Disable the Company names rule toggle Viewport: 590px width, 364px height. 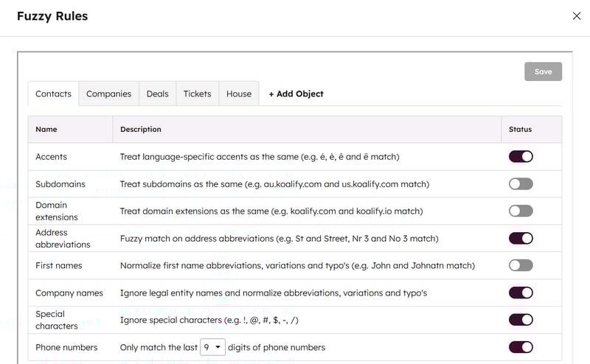(521, 293)
